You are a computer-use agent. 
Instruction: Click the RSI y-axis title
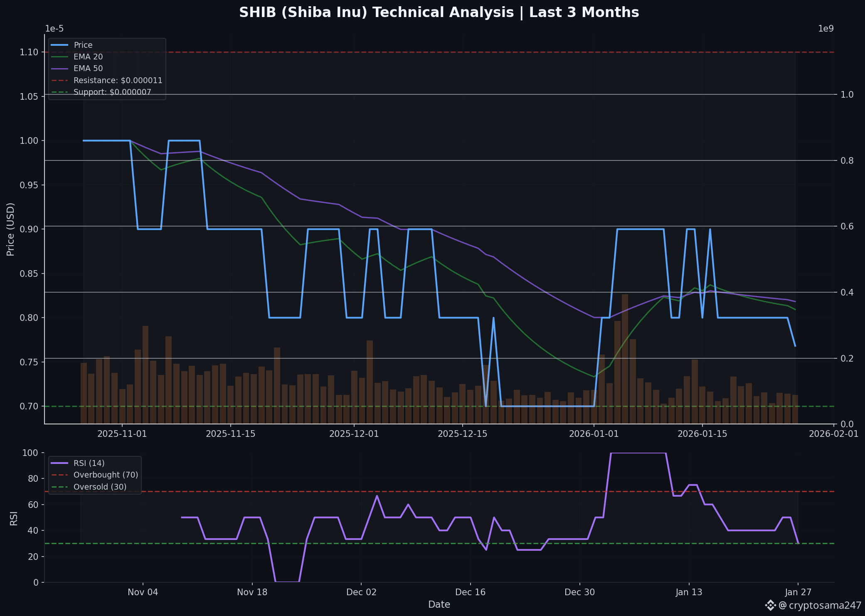tap(14, 518)
